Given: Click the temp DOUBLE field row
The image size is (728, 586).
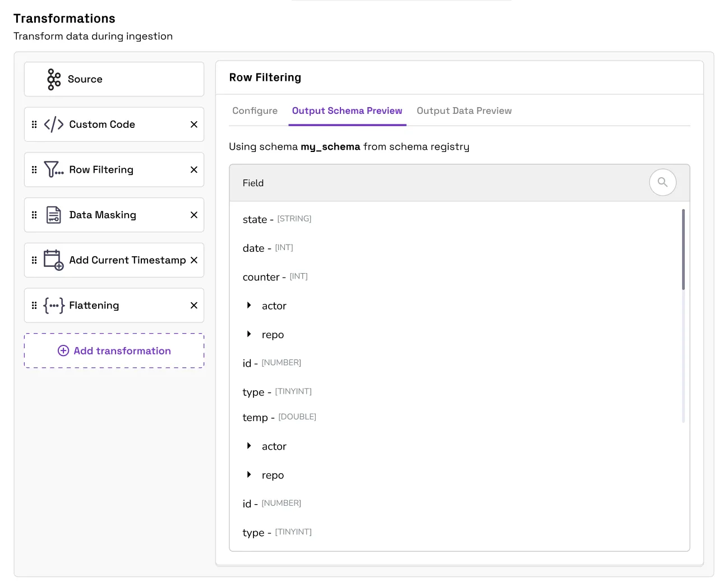Looking at the screenshot, I should (x=279, y=417).
